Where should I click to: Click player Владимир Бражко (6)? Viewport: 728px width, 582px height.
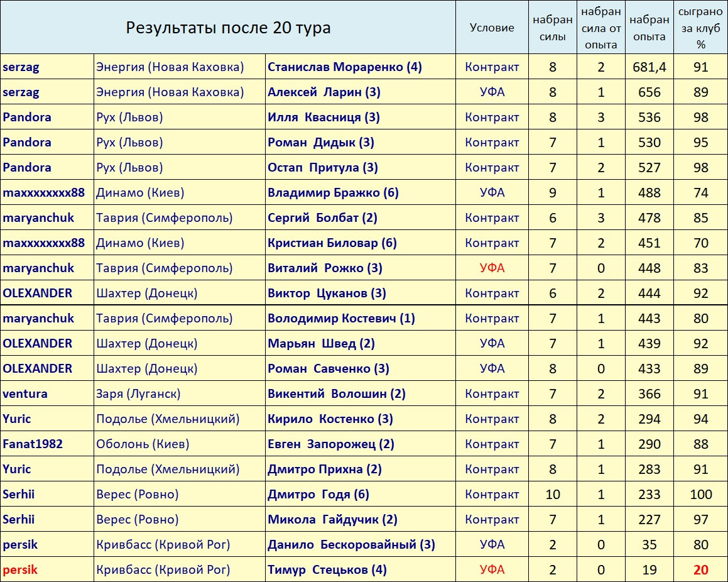pyautogui.click(x=333, y=192)
